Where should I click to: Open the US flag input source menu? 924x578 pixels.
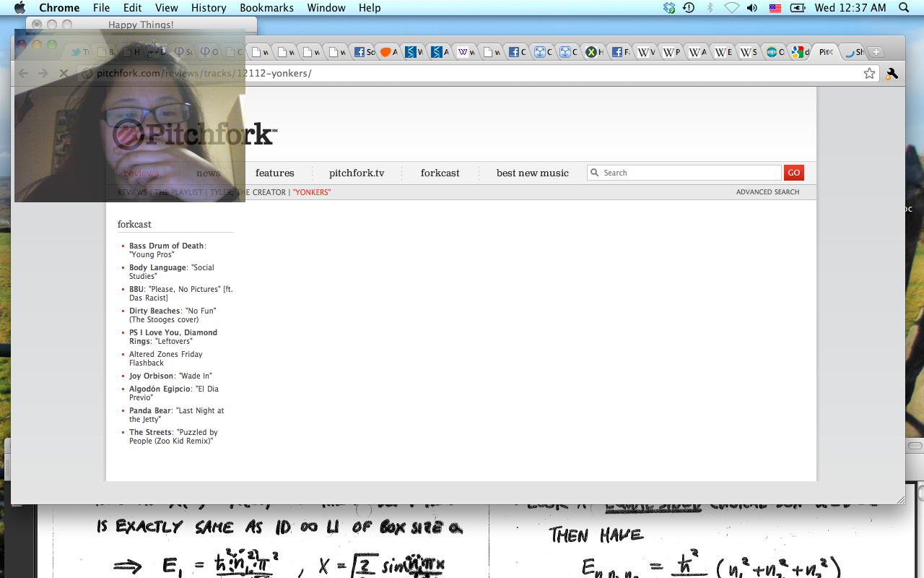(x=775, y=8)
